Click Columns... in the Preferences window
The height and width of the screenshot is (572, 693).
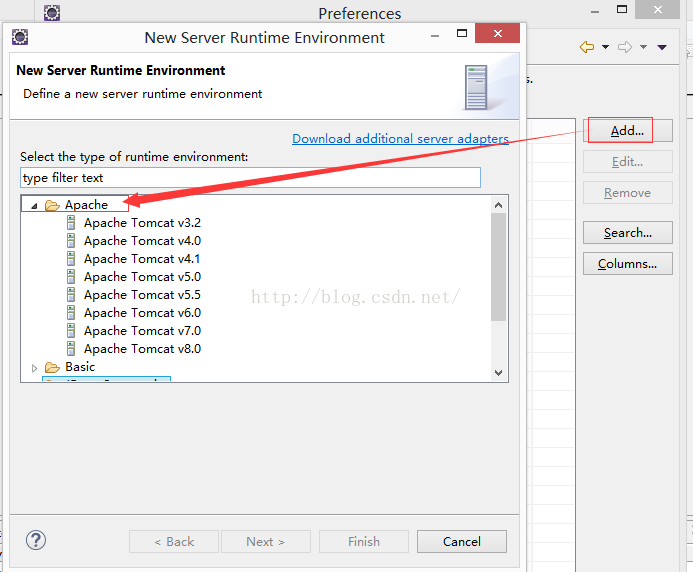pyautogui.click(x=628, y=263)
